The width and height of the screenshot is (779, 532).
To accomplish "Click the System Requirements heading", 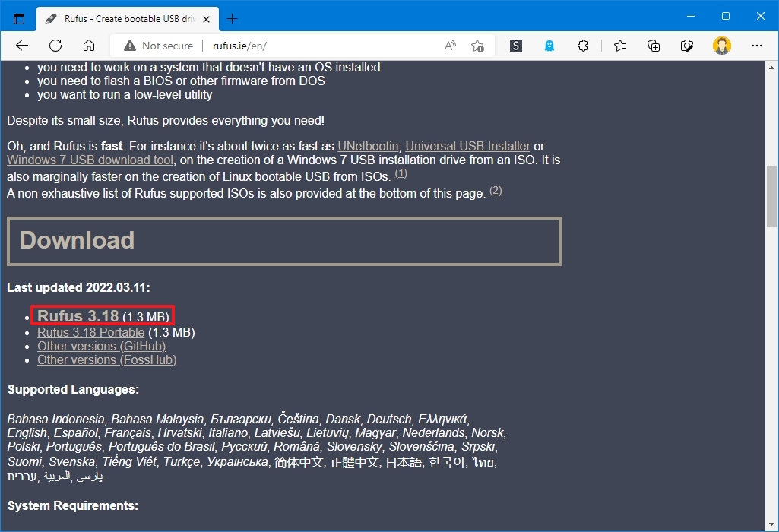I will point(72,505).
